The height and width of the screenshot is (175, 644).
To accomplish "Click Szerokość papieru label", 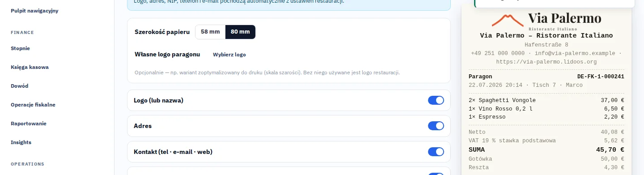I will tap(162, 32).
